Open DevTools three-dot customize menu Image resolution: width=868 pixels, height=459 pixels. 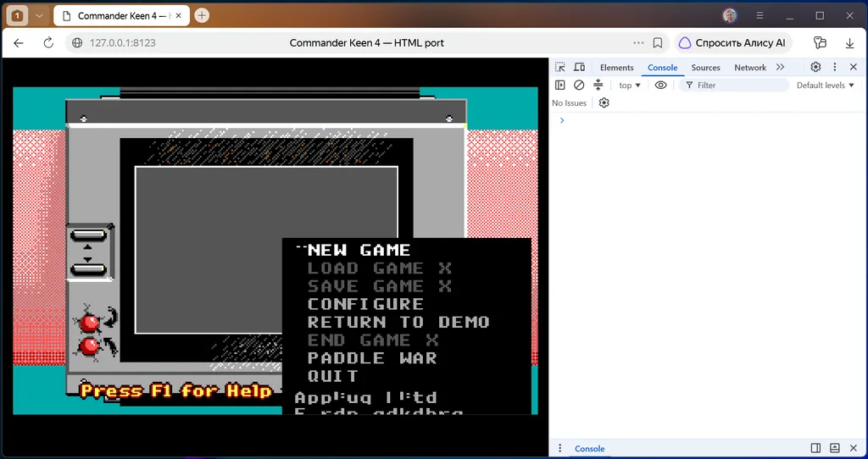pos(835,67)
